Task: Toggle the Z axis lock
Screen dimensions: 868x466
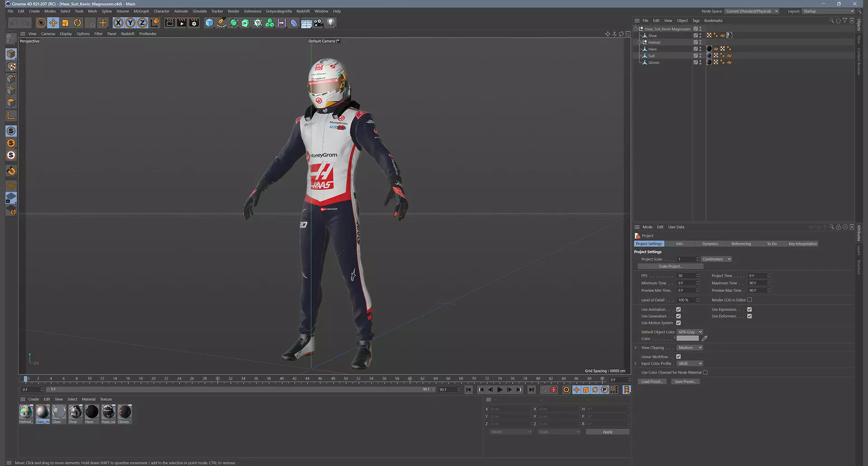Action: pyautogui.click(x=142, y=23)
